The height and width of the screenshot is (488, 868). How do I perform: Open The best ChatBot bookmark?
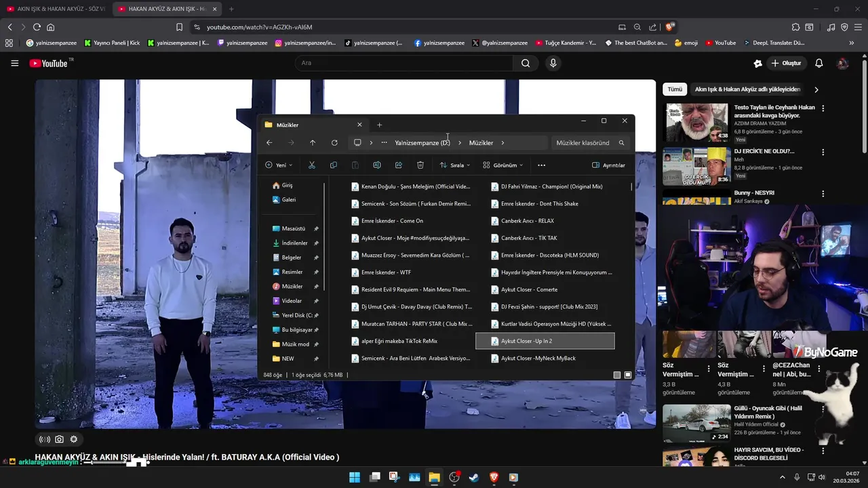[636, 43]
